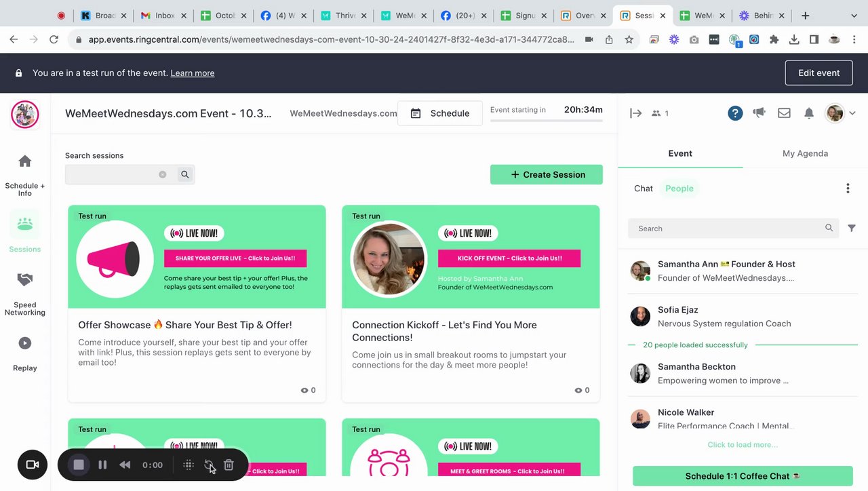Click the event logo avatar in sidebar
Image resolution: width=868 pixels, height=491 pixels.
(x=24, y=114)
